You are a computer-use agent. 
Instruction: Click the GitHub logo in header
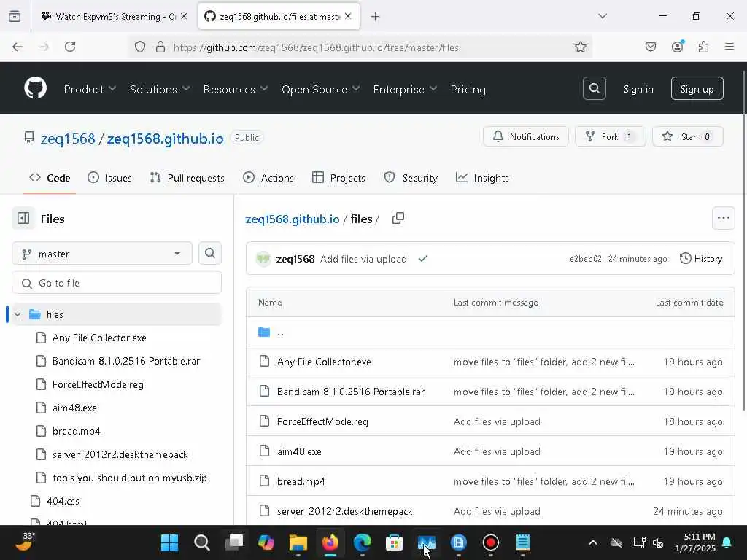(x=36, y=88)
